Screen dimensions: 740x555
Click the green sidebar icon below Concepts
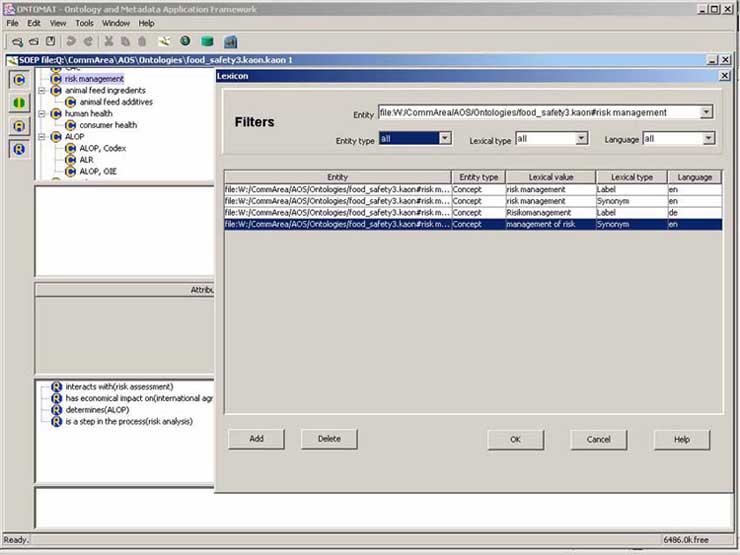(18, 103)
